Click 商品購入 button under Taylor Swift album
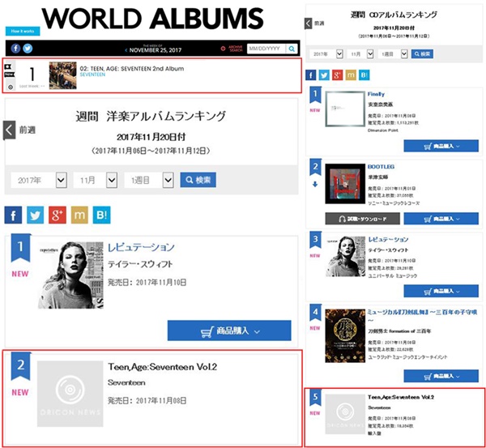This screenshot has height=448, width=486. point(229,331)
